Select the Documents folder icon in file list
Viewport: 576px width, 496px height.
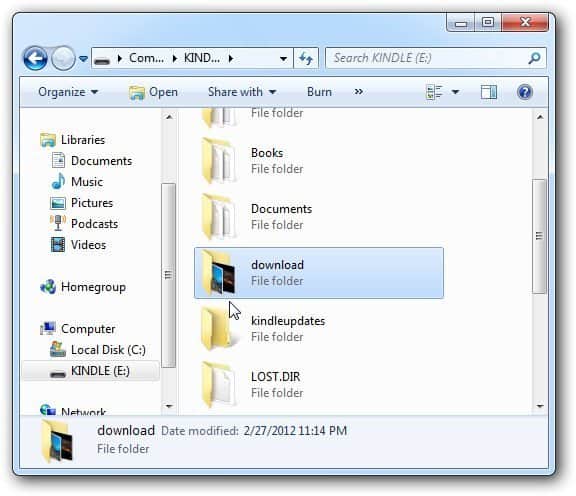click(219, 217)
